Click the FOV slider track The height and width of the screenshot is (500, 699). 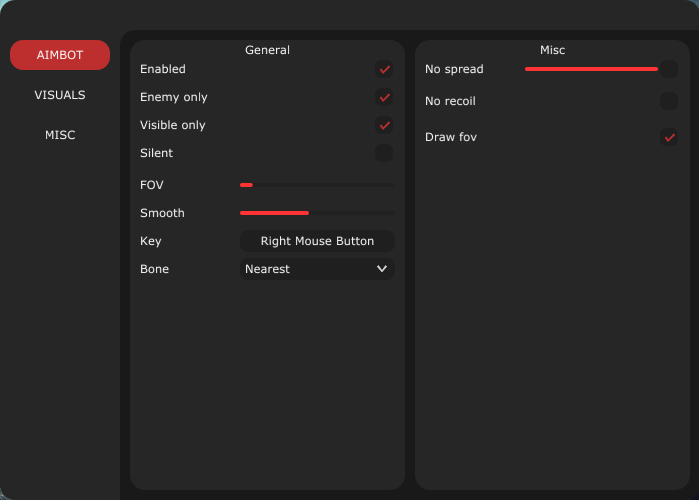317,185
